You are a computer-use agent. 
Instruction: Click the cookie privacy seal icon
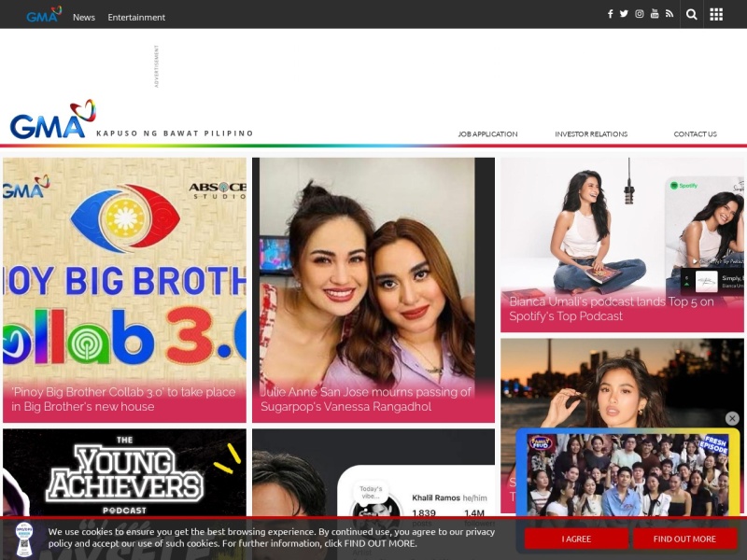pyautogui.click(x=24, y=539)
